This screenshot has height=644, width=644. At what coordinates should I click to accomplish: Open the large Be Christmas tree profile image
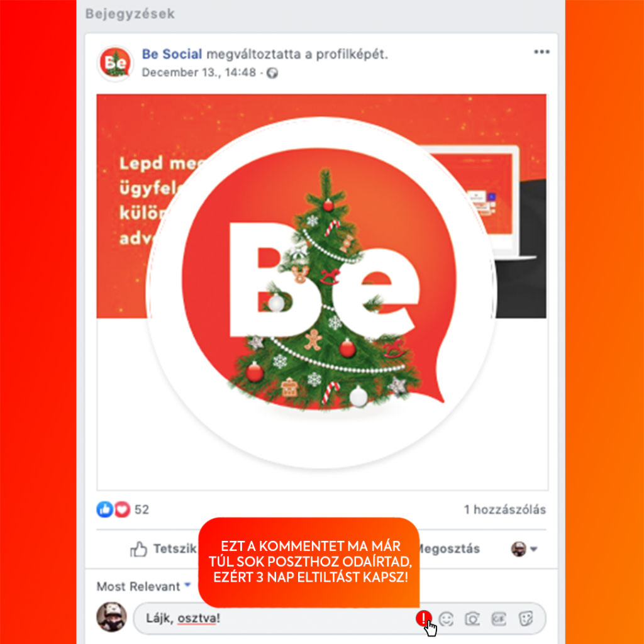321,292
